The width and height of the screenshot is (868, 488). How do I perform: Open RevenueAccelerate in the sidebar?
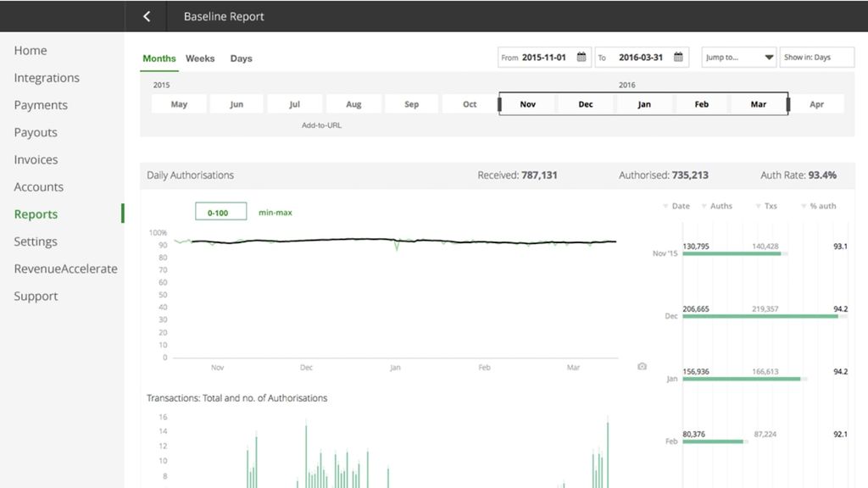click(65, 269)
